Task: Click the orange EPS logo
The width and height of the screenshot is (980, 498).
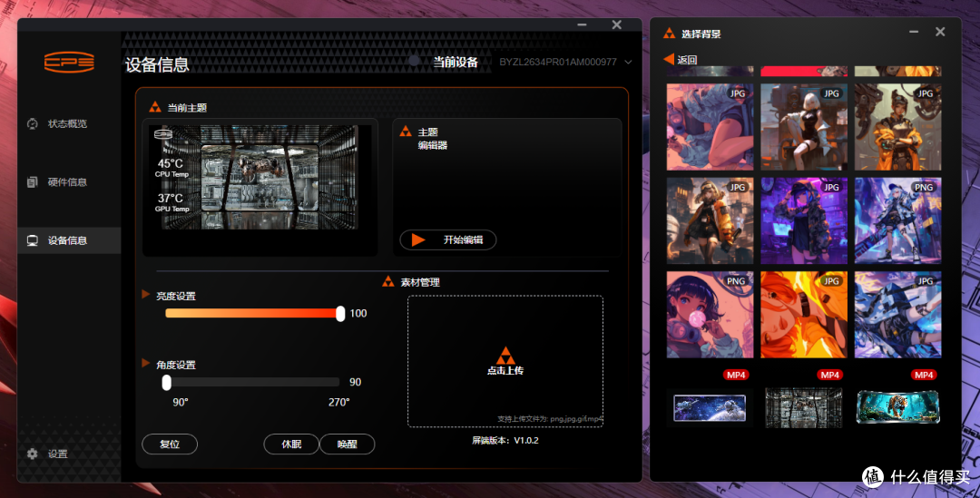Action: (69, 62)
